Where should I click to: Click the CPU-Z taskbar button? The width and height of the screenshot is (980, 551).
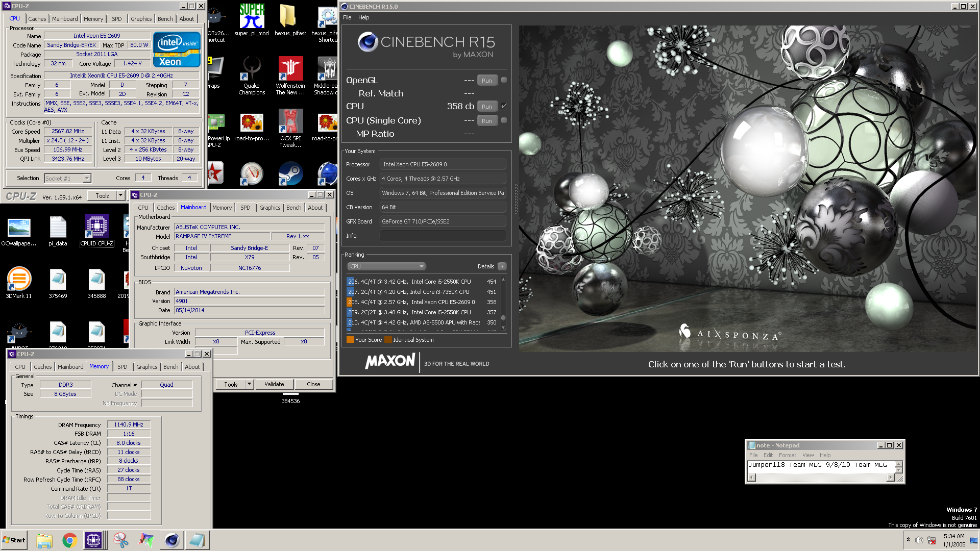click(94, 540)
